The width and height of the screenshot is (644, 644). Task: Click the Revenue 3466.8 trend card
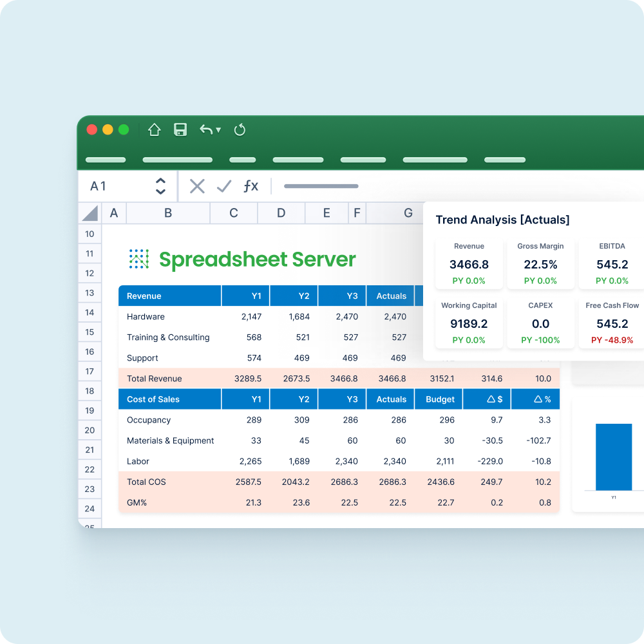coord(469,264)
